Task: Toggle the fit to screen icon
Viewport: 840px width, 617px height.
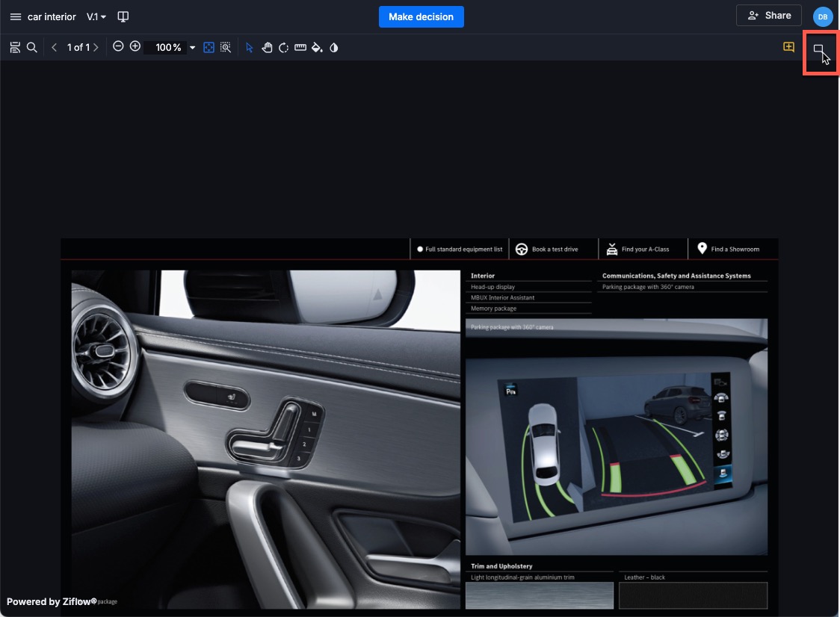Action: [x=209, y=47]
